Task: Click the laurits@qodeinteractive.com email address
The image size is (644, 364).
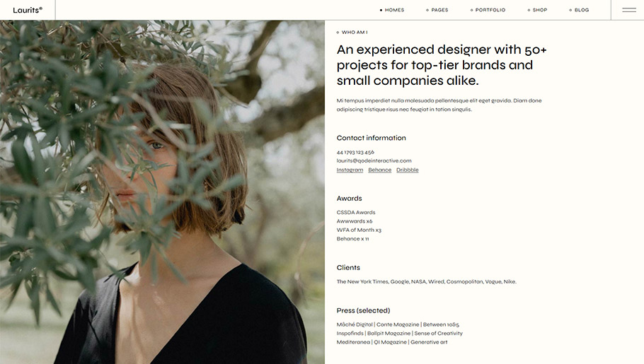Action: coord(374,160)
